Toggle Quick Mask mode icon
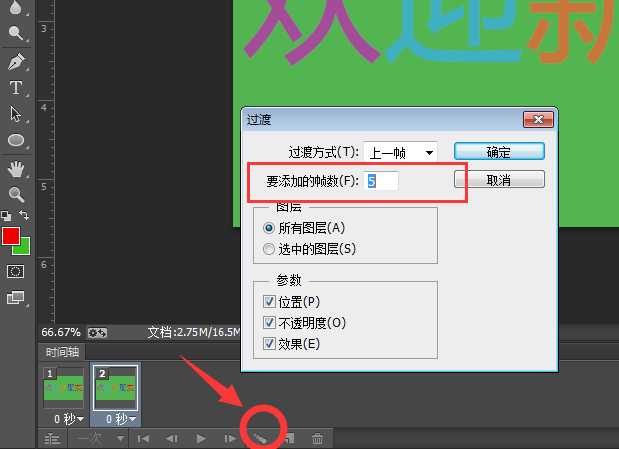This screenshot has width=619, height=449. (16, 271)
